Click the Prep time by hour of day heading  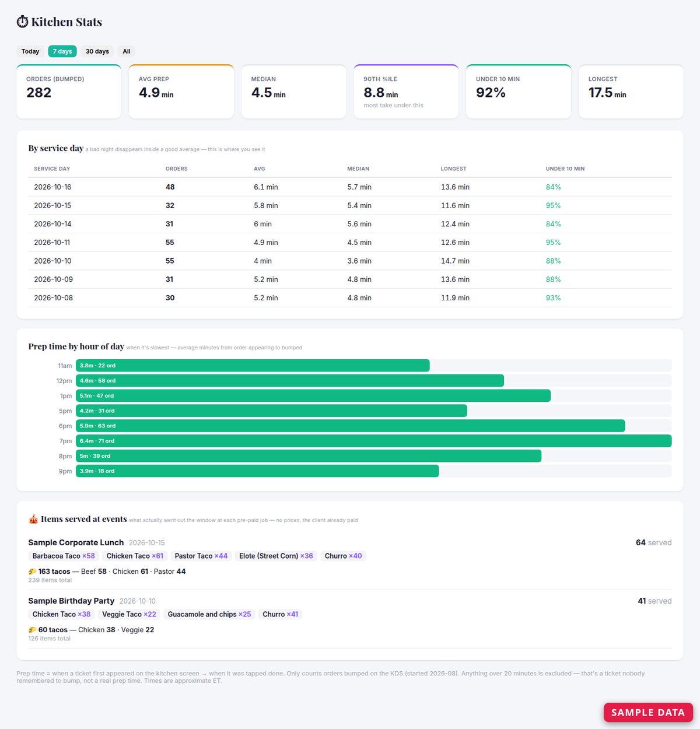(x=76, y=346)
